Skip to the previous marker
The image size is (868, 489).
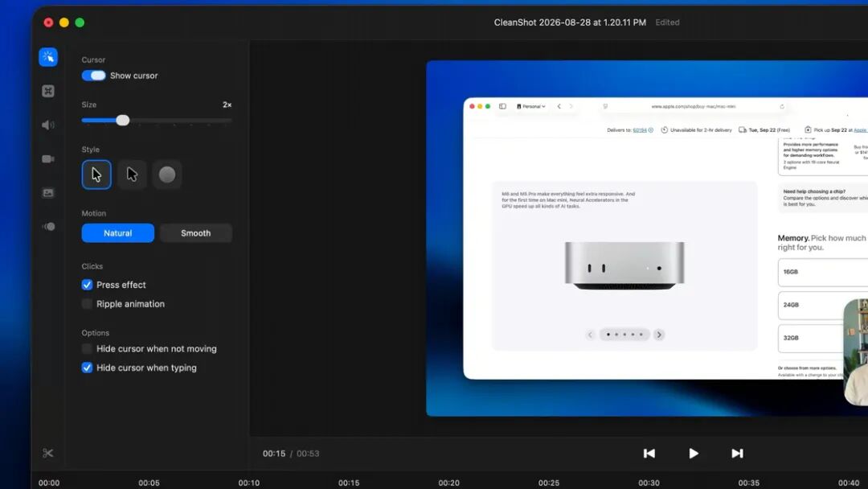tap(649, 454)
